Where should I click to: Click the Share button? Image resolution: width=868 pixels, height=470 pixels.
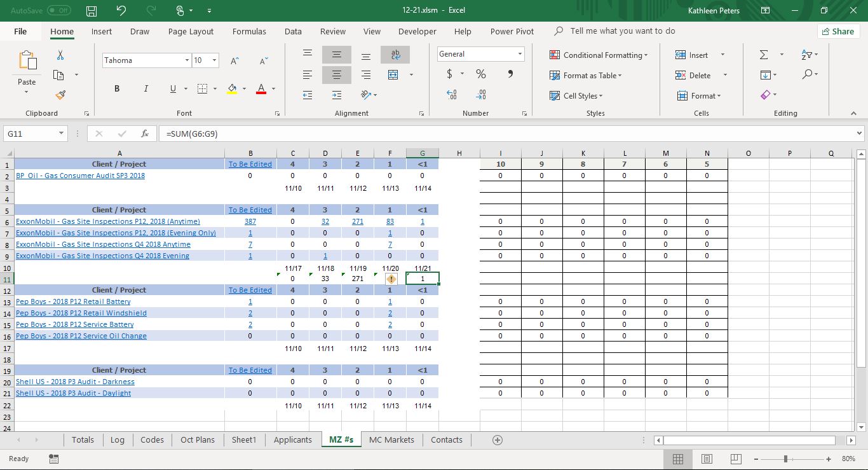pos(838,31)
